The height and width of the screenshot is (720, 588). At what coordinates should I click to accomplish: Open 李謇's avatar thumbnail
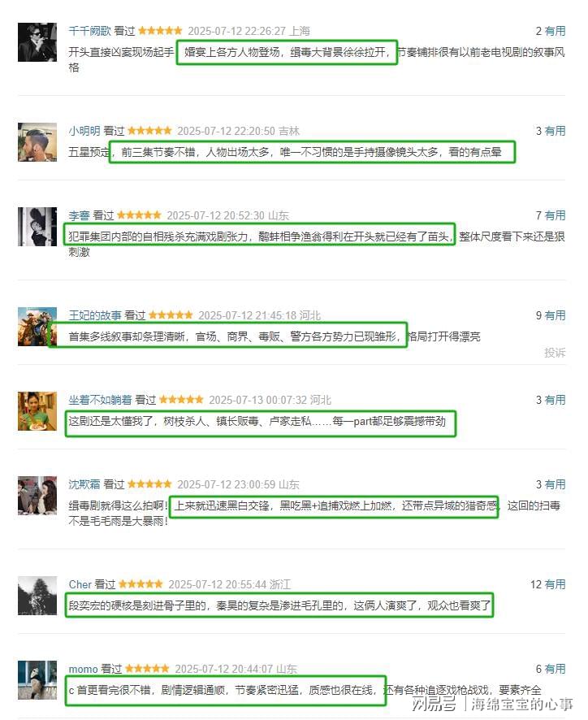[x=37, y=227]
